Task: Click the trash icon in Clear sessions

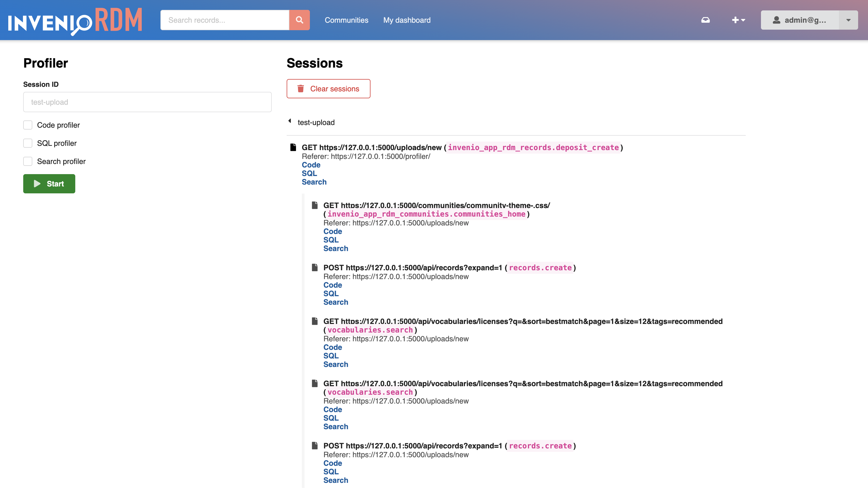Action: coord(301,89)
